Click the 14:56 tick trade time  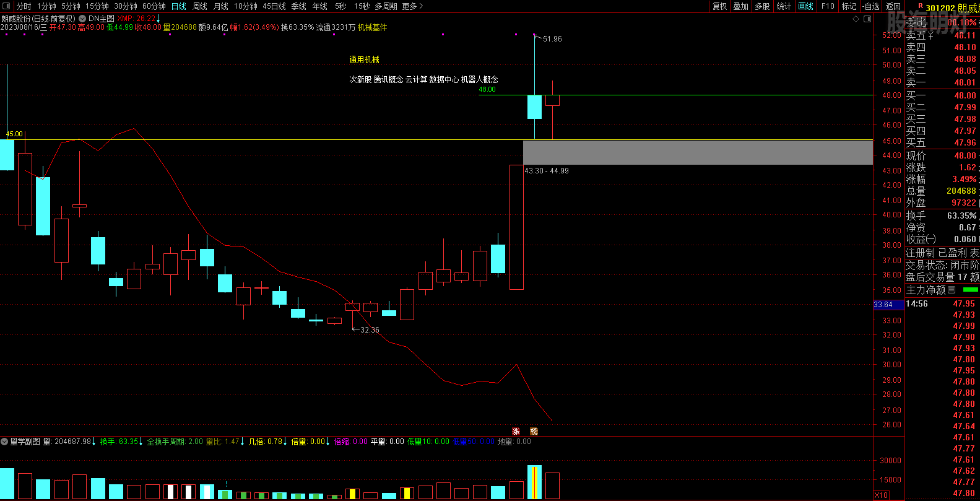pos(917,303)
